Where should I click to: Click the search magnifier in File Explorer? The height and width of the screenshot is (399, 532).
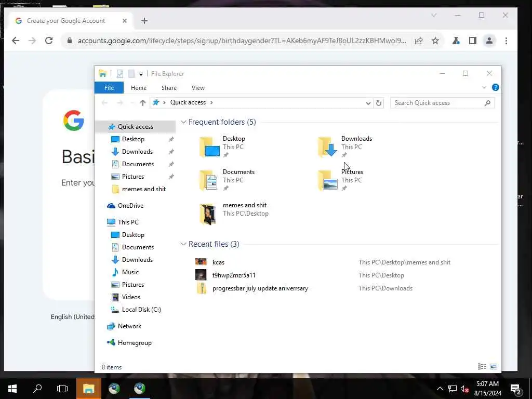tap(487, 103)
